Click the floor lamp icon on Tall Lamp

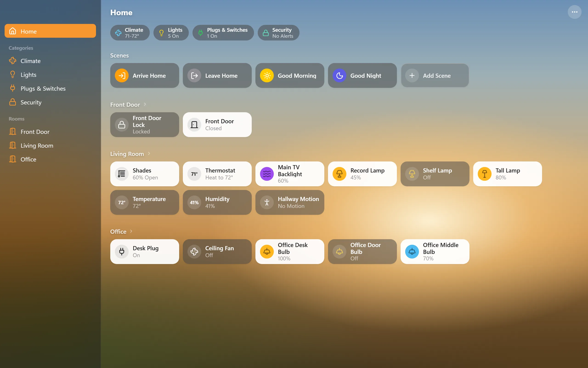pyautogui.click(x=485, y=174)
